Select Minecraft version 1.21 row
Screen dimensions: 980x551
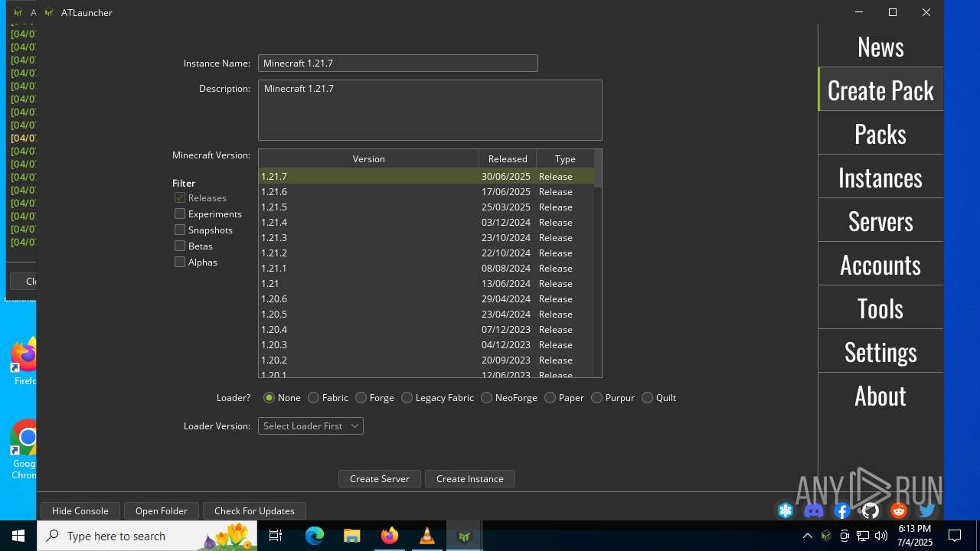(426, 283)
